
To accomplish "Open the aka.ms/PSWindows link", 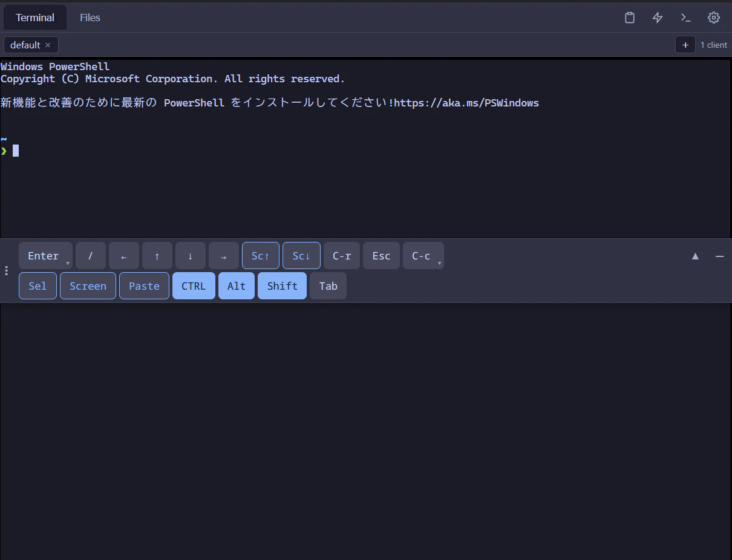I will (x=465, y=103).
